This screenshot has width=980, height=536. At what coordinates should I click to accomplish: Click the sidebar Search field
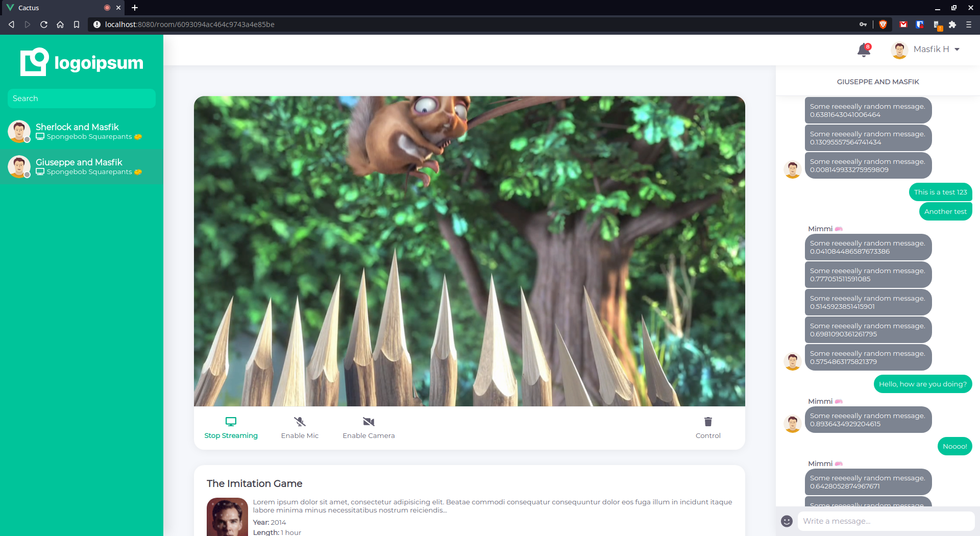coord(82,99)
